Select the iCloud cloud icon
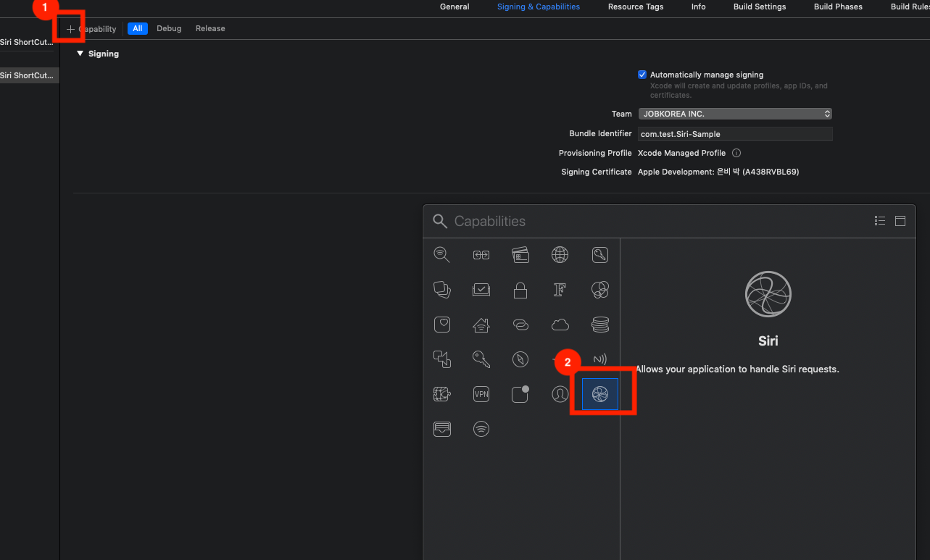The width and height of the screenshot is (930, 560). click(560, 325)
